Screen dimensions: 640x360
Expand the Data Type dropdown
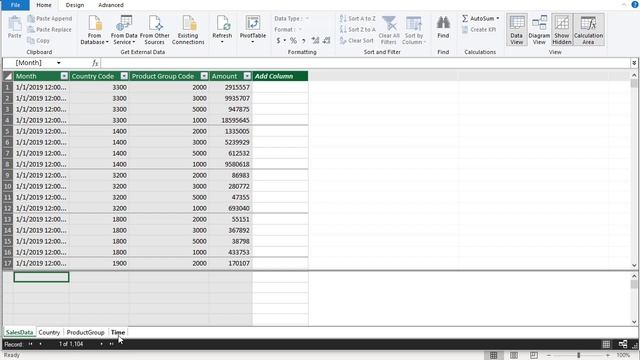click(307, 18)
